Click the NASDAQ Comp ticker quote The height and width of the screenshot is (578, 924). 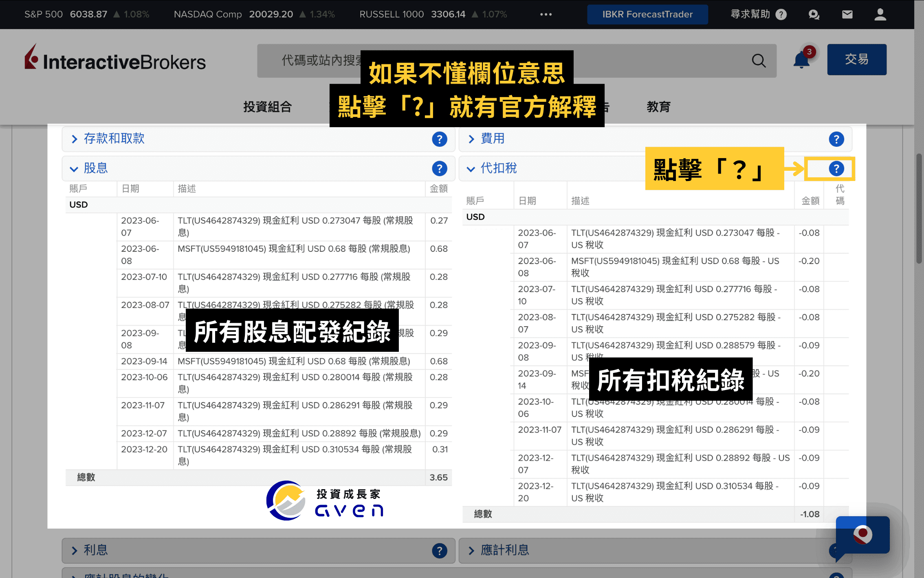click(x=254, y=14)
